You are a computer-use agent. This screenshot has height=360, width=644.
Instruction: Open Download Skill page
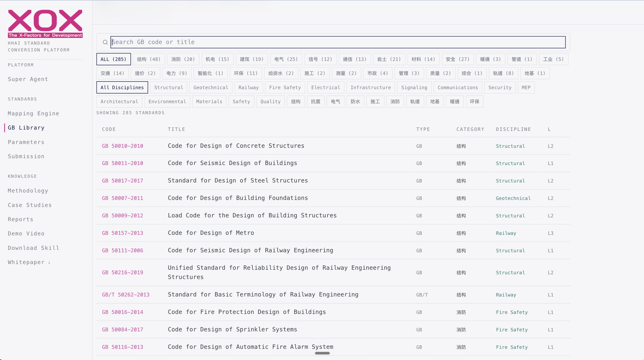pos(34,248)
